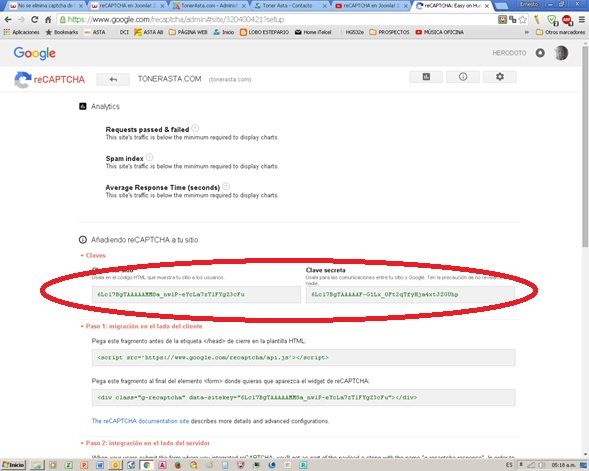589x471 pixels.
Task: Collapse Paso 2: integración en el lado del servidor
Action: point(145,443)
